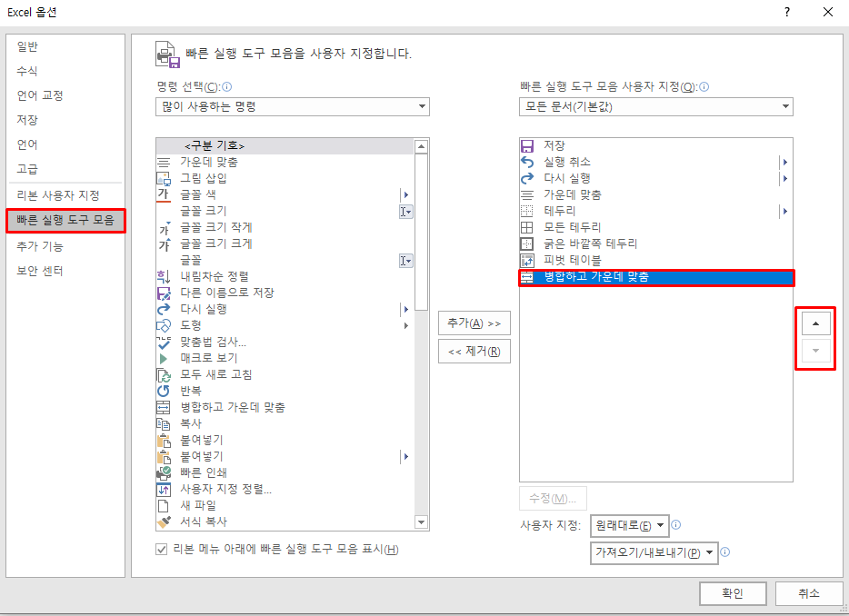This screenshot has height=616, width=849.
Task: Select the 모두 새로 고침 icon
Action: [x=164, y=374]
